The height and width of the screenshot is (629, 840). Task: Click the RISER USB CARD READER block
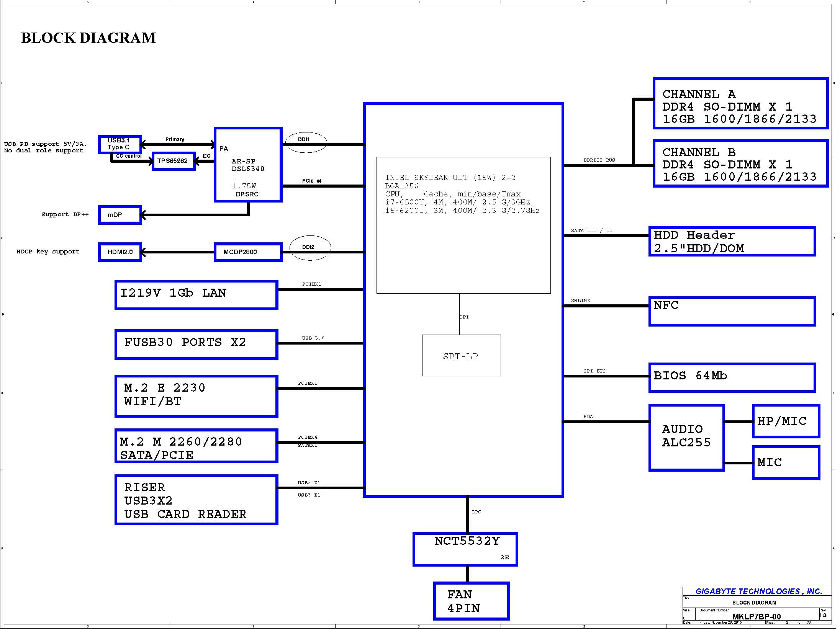pyautogui.click(x=196, y=500)
